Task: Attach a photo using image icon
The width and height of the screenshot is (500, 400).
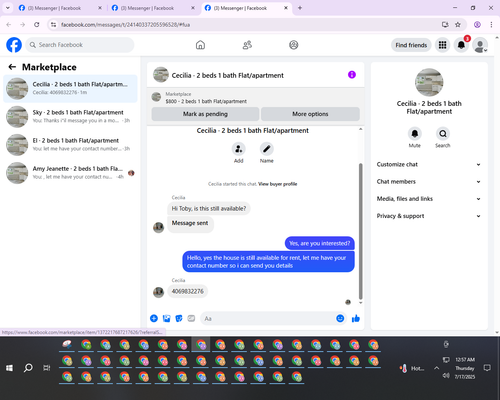Action: (166, 318)
